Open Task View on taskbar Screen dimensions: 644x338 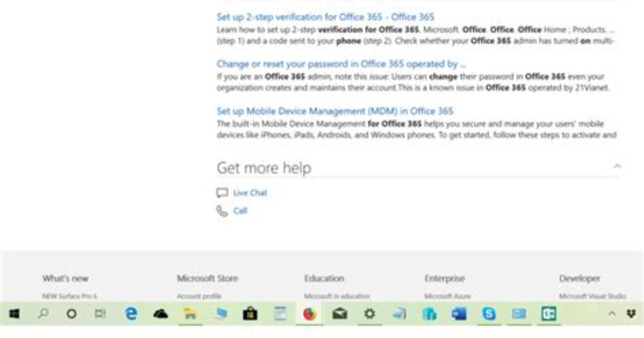pyautogui.click(x=100, y=314)
